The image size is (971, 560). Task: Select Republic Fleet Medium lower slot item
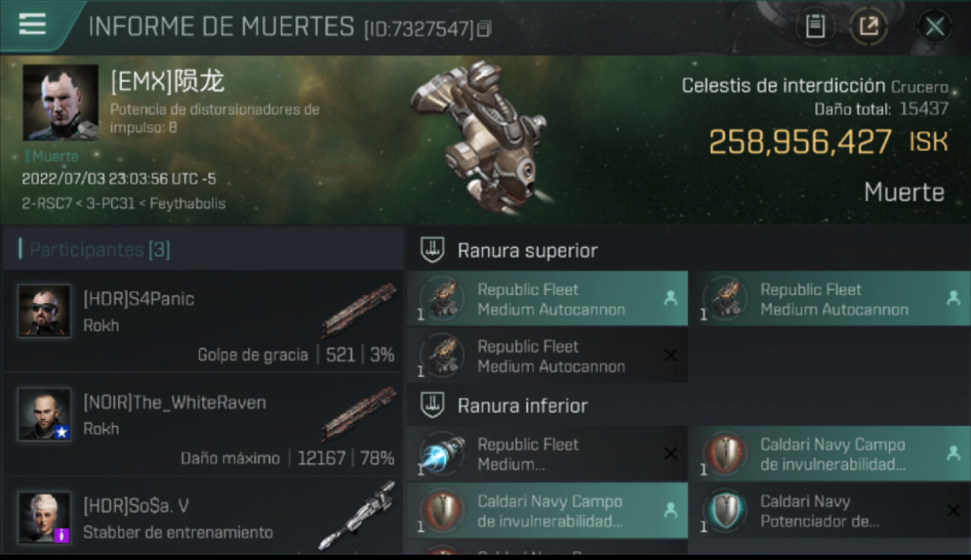[547, 453]
